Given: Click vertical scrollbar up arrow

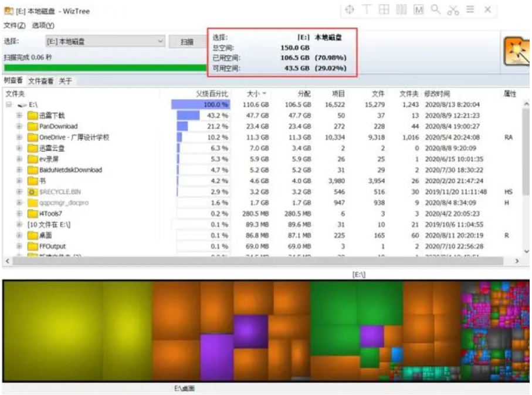Looking at the screenshot, I should pos(526,104).
